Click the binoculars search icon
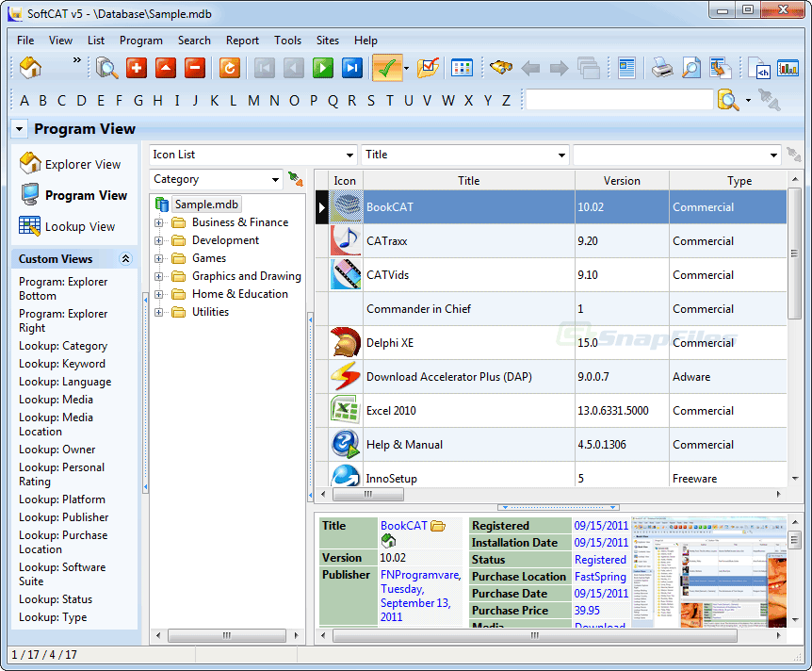The width and height of the screenshot is (812, 671). click(x=501, y=68)
